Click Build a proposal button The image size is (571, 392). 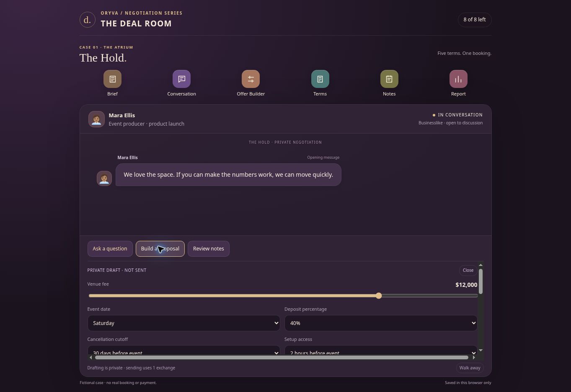coord(160,249)
